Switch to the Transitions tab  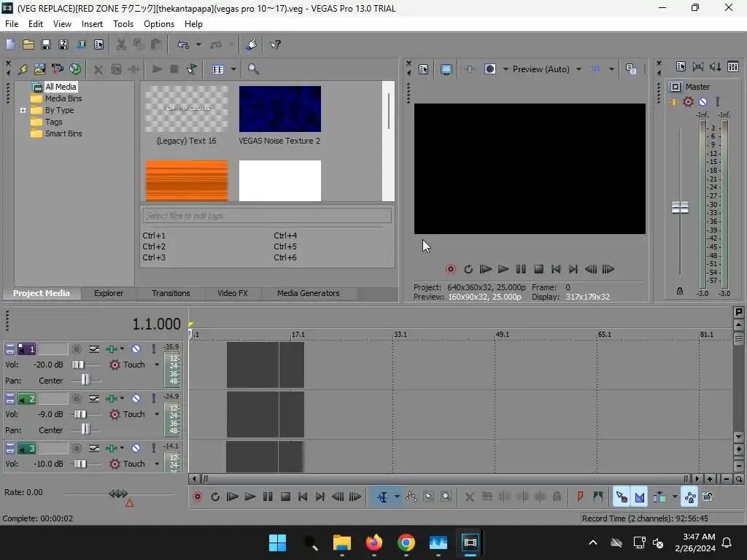[x=171, y=293]
